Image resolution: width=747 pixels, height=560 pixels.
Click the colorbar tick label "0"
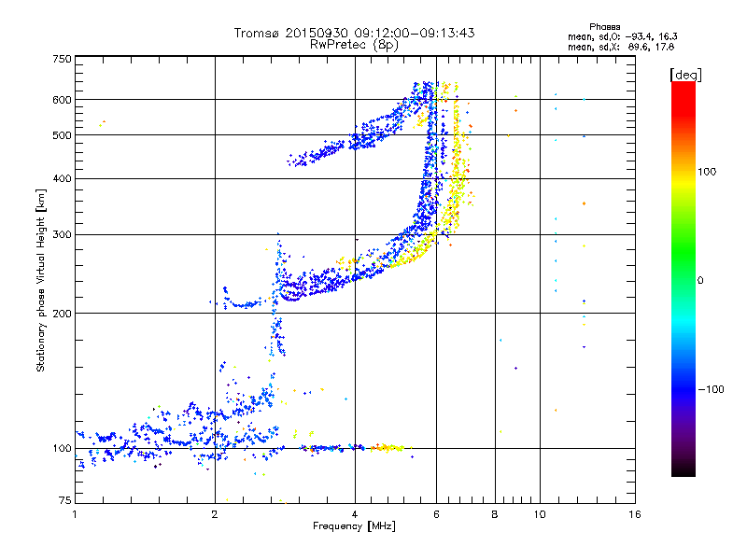click(700, 281)
